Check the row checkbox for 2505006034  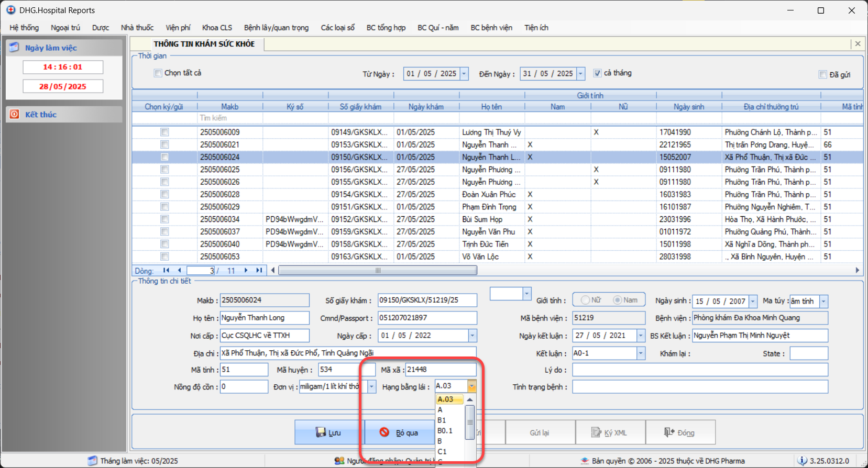164,219
